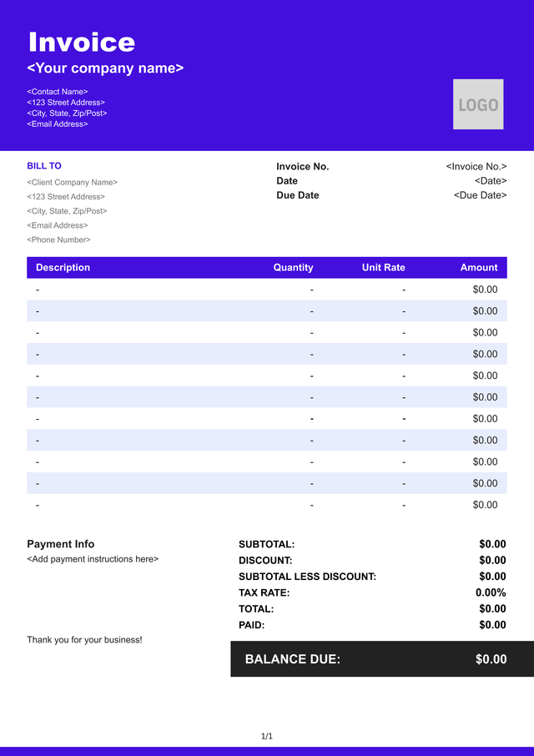534x756 pixels.
Task: Select the <Your company name> placeholder
Action: pos(105,68)
